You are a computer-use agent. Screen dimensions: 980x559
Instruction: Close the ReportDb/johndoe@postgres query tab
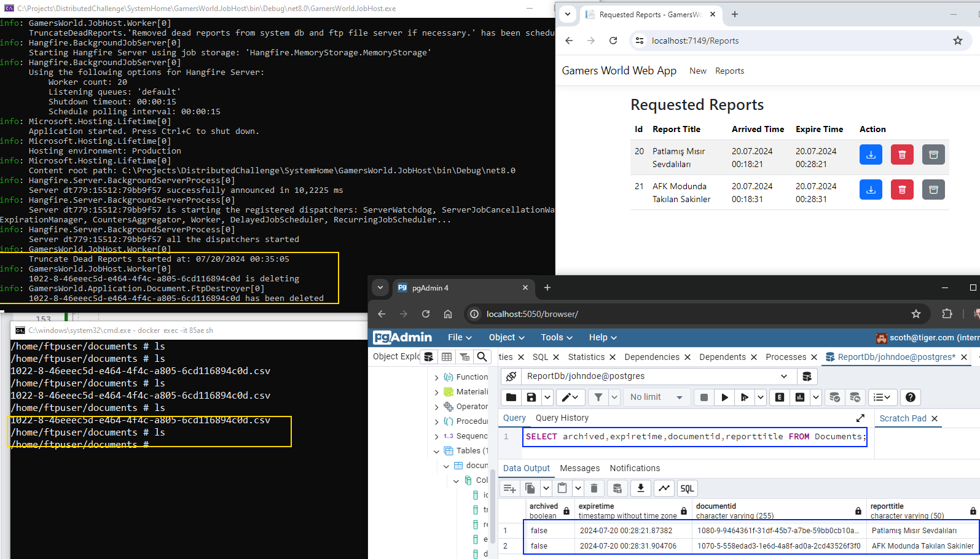point(964,357)
